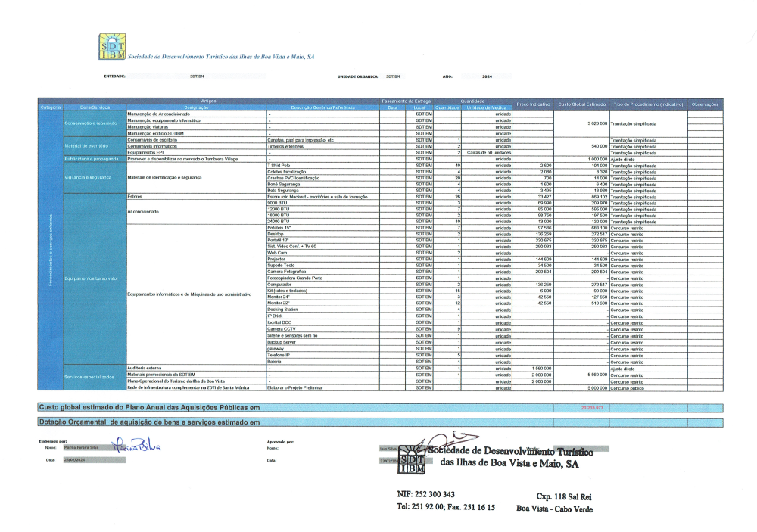
Task: Select the 'Equipamentos baixo valor' category cell
Action: (88, 278)
